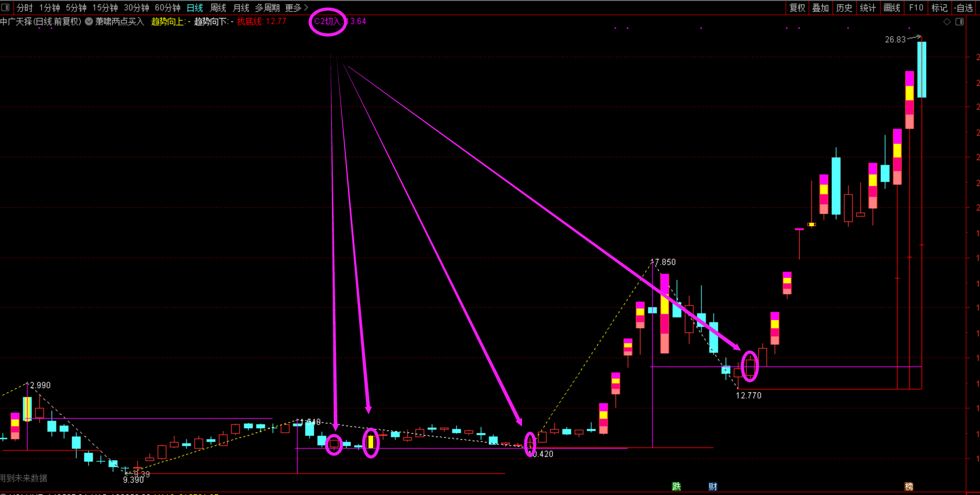The image size is (980, 495).
Task: Expand the indicator dropdown next to stock name
Action: click(89, 21)
